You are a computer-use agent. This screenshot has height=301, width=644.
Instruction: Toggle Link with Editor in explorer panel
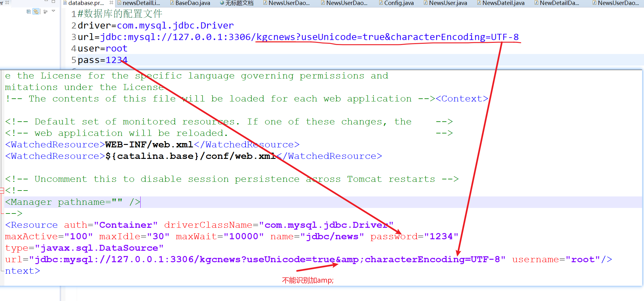pos(36,12)
